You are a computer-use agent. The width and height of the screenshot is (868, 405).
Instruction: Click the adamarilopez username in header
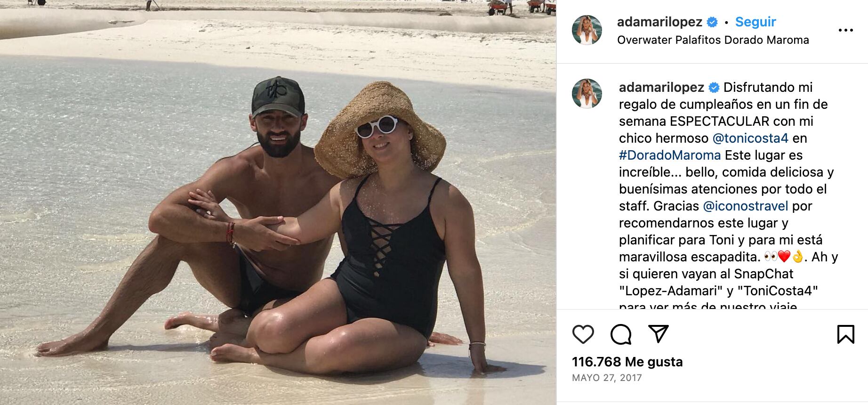click(x=659, y=22)
